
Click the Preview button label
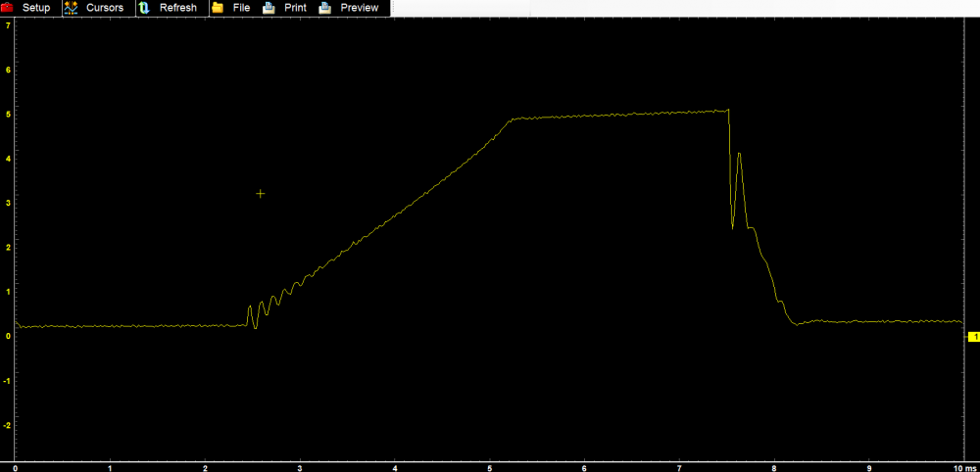pyautogui.click(x=360, y=8)
